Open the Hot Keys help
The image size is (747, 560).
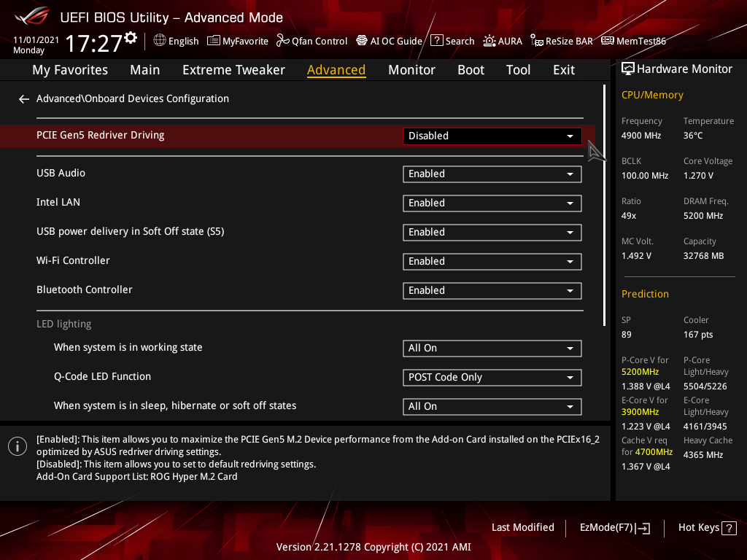pyautogui.click(x=707, y=528)
